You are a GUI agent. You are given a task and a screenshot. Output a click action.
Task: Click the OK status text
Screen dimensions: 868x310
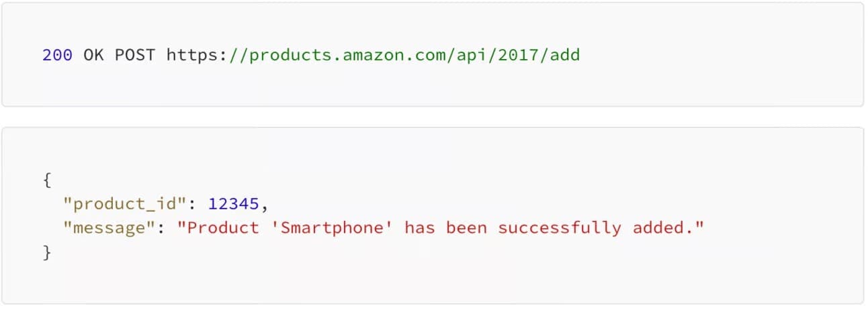(x=93, y=55)
